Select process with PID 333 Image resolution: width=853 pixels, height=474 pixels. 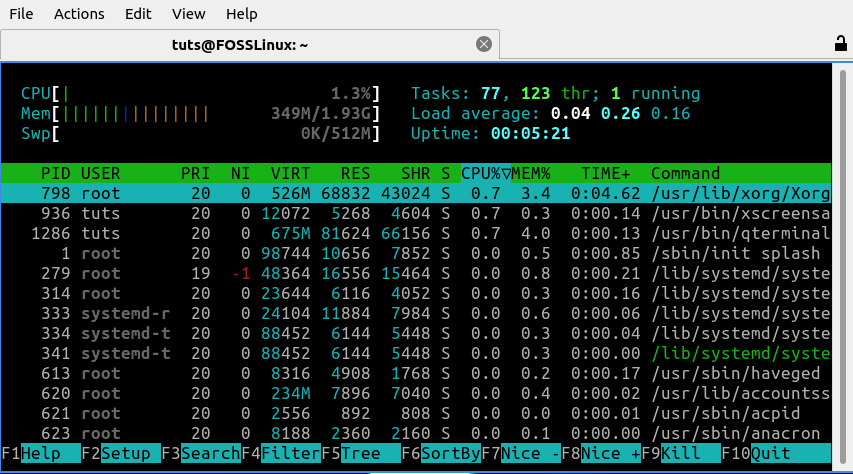416,313
